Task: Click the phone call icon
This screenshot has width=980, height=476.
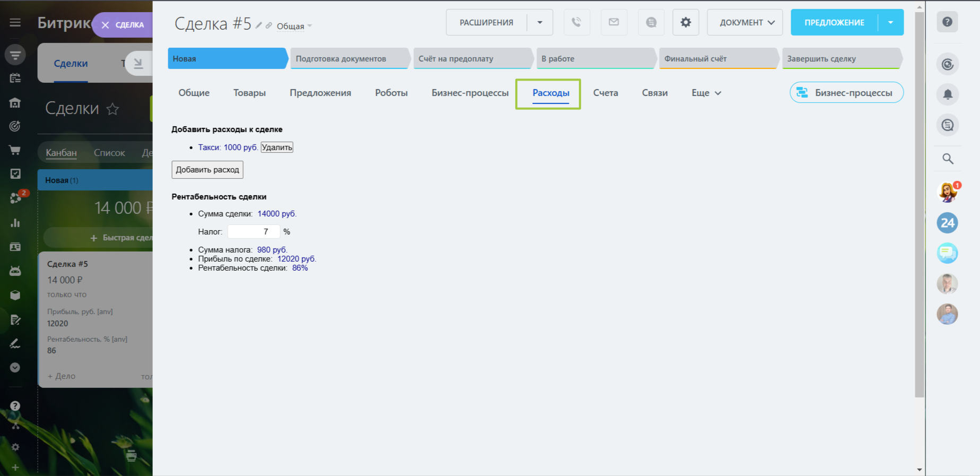Action: (x=576, y=22)
